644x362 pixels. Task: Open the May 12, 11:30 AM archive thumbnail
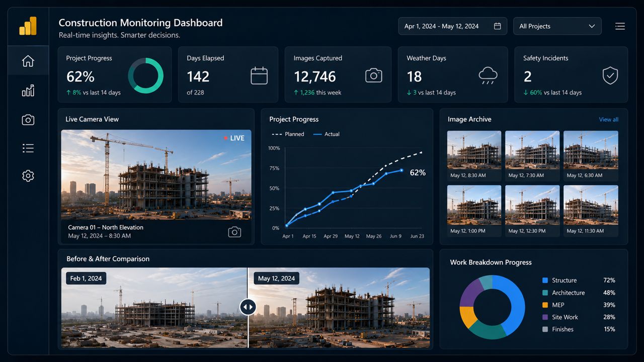(x=591, y=211)
